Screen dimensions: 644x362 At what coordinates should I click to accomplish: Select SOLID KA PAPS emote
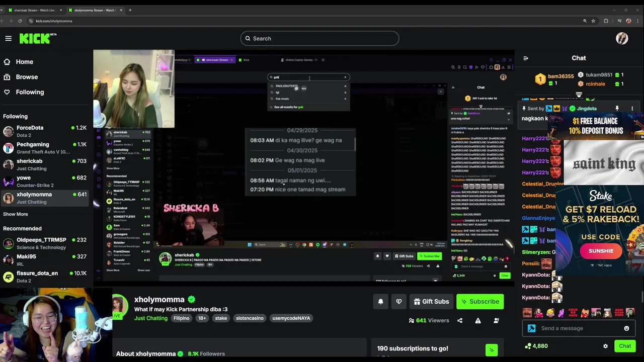tap(573, 313)
